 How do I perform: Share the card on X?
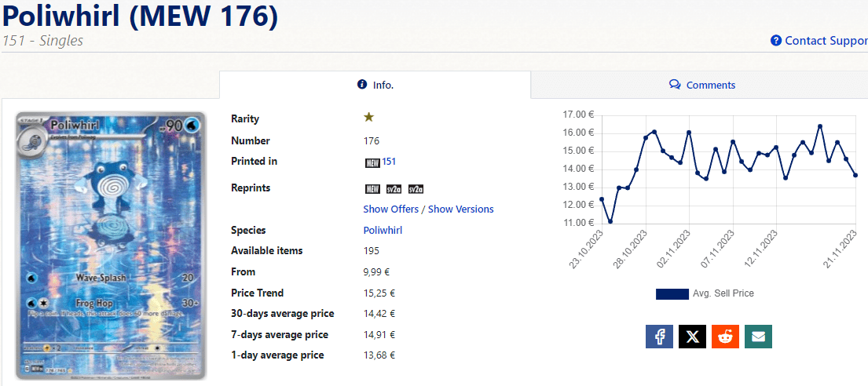coord(692,337)
